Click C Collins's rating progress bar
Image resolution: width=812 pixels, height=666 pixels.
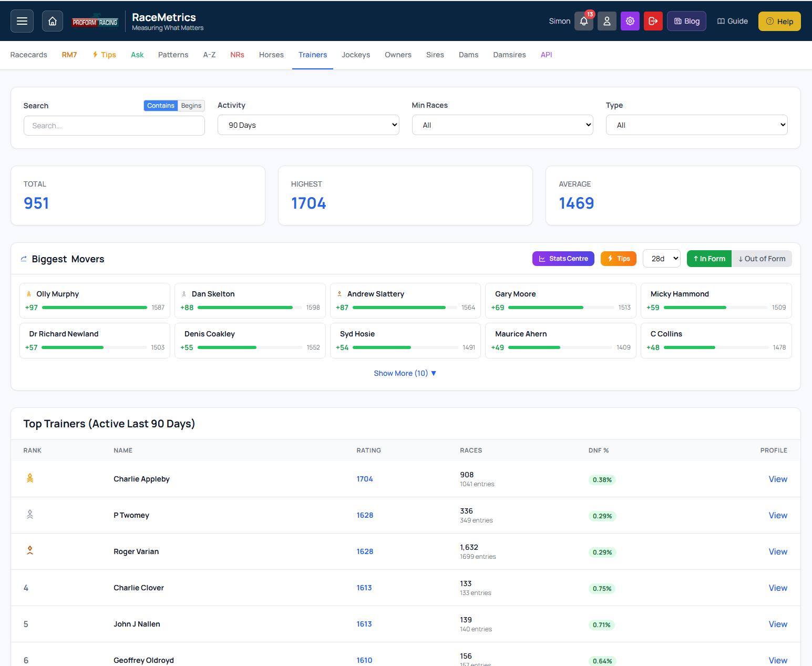716,347
